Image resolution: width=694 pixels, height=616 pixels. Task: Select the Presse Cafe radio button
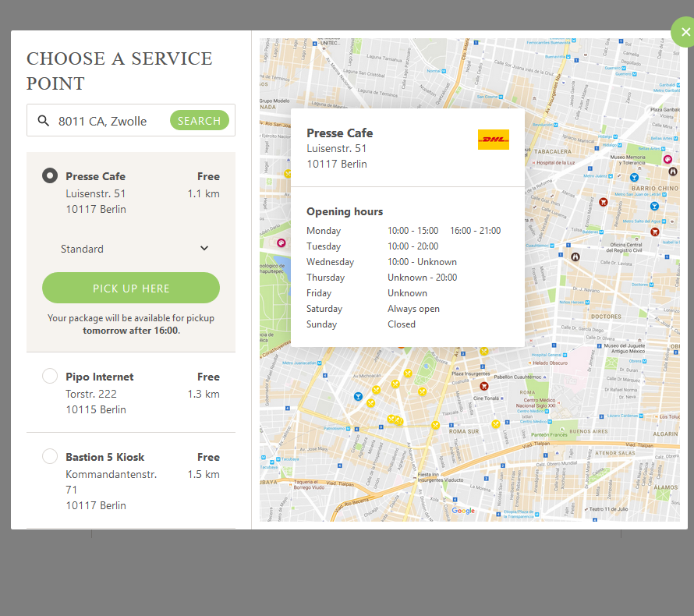50,175
